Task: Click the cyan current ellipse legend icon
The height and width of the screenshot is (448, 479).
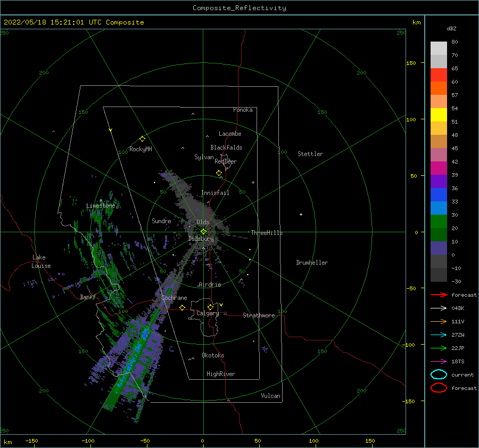Action: (439, 374)
